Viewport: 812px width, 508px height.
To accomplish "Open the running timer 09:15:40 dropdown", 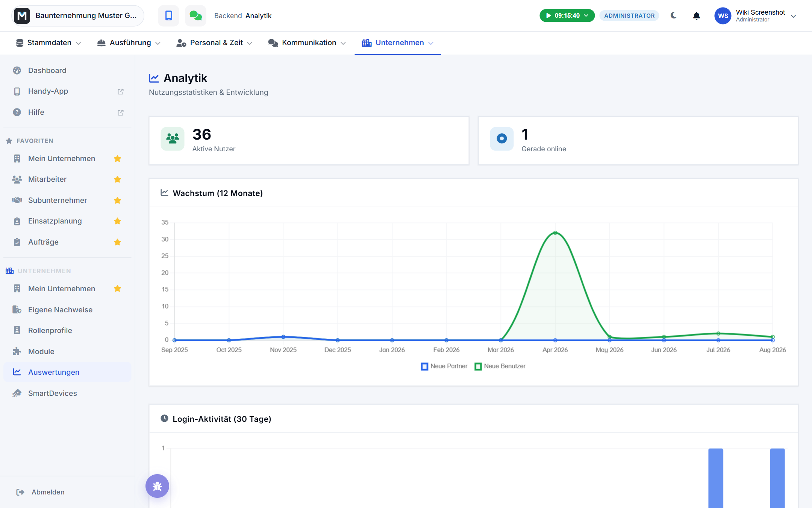I will pos(567,15).
